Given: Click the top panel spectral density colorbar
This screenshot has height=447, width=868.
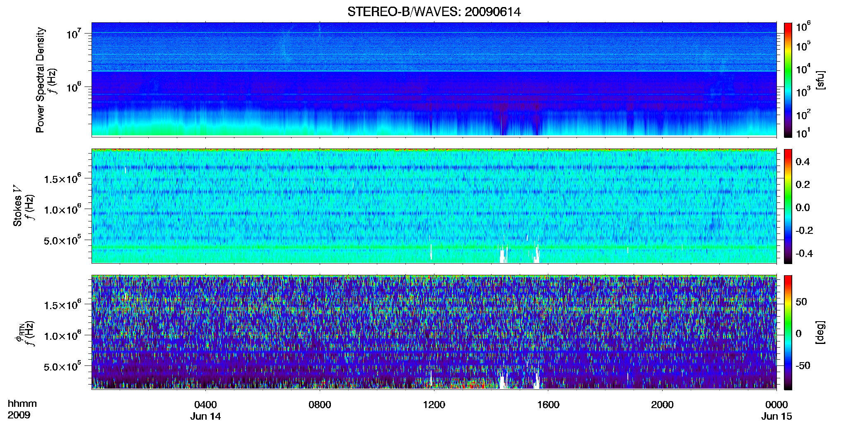Looking at the screenshot, I should point(788,80).
